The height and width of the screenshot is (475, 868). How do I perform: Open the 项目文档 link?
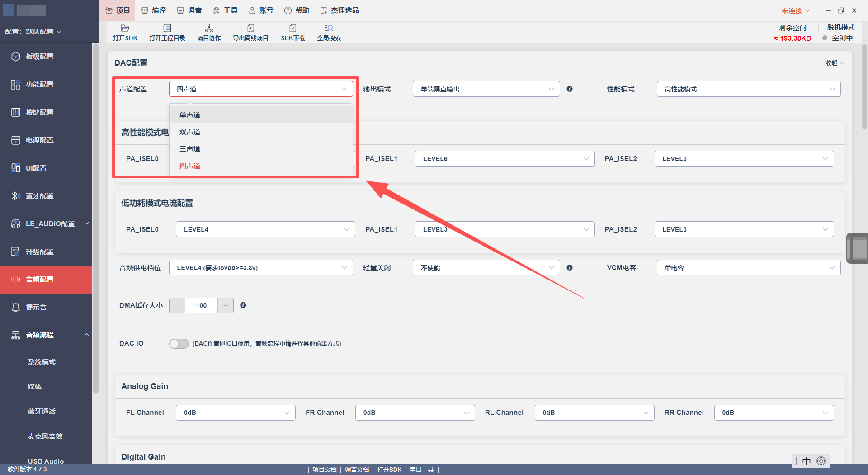click(x=325, y=470)
